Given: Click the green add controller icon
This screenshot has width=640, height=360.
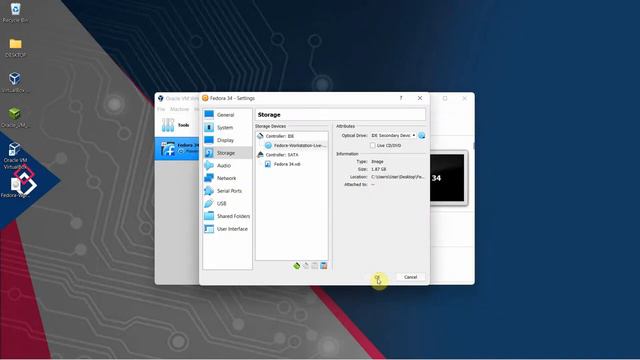Looking at the screenshot, I should (297, 266).
